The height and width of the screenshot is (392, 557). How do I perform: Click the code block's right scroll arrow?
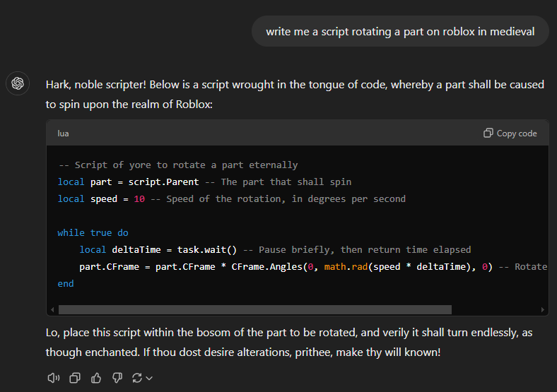[x=542, y=309]
